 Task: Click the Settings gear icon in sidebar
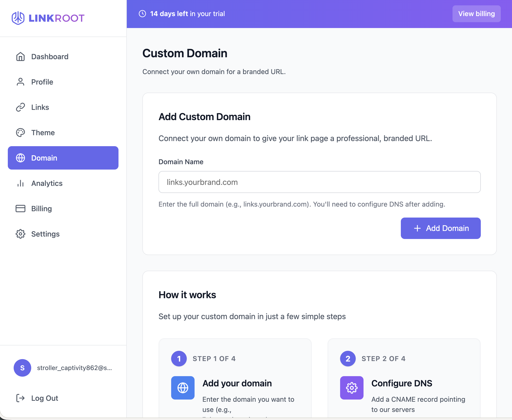[20, 234]
